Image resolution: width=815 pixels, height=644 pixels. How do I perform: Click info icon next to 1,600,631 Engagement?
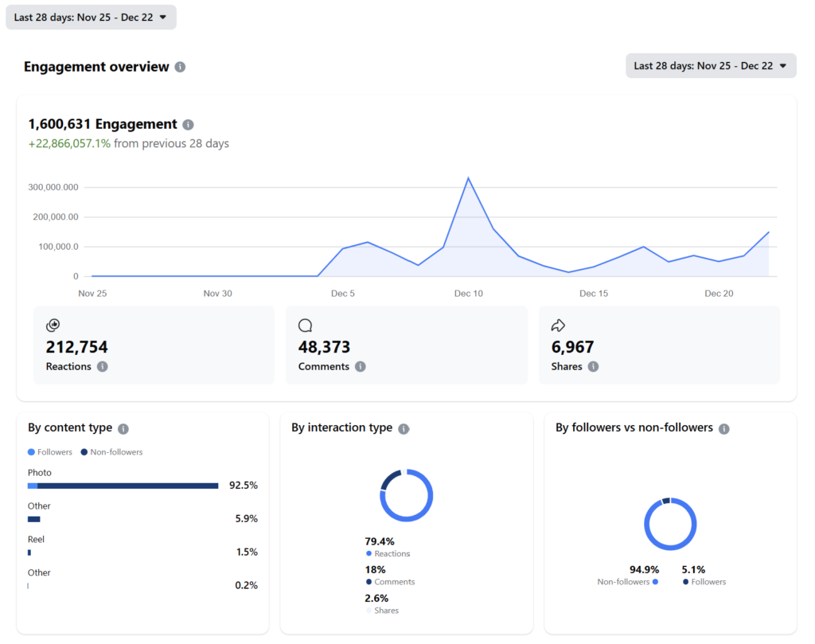point(188,124)
